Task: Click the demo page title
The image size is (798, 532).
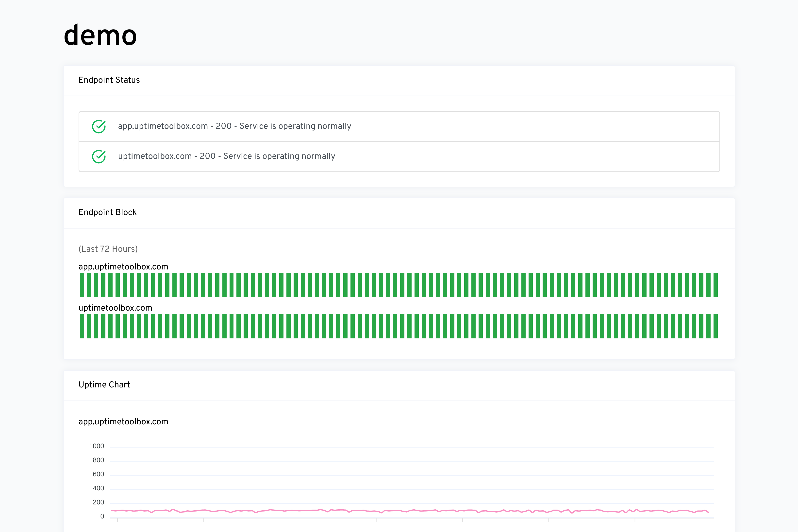Action: (x=100, y=35)
